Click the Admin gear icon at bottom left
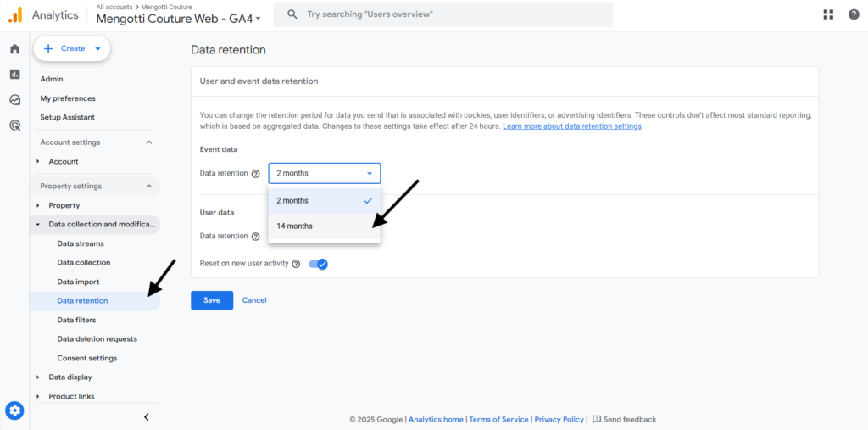 pyautogui.click(x=15, y=410)
